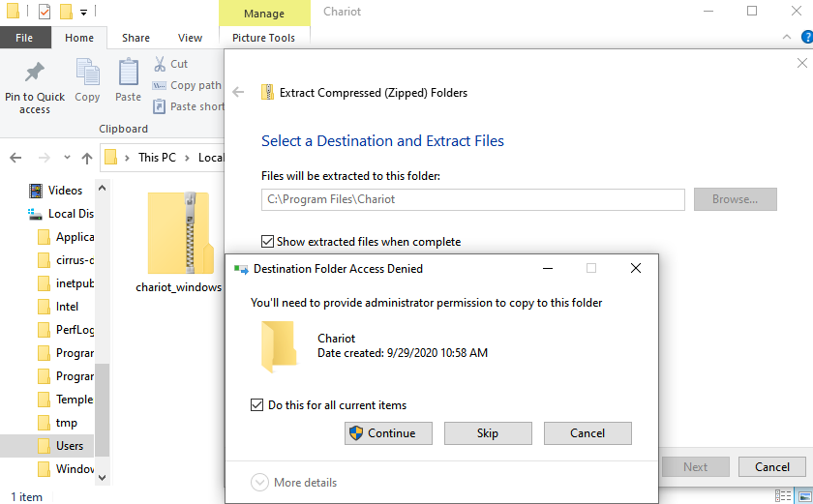Viewport: 813px width, 504px height.
Task: Go up one folder level arrow
Action: pos(87,158)
